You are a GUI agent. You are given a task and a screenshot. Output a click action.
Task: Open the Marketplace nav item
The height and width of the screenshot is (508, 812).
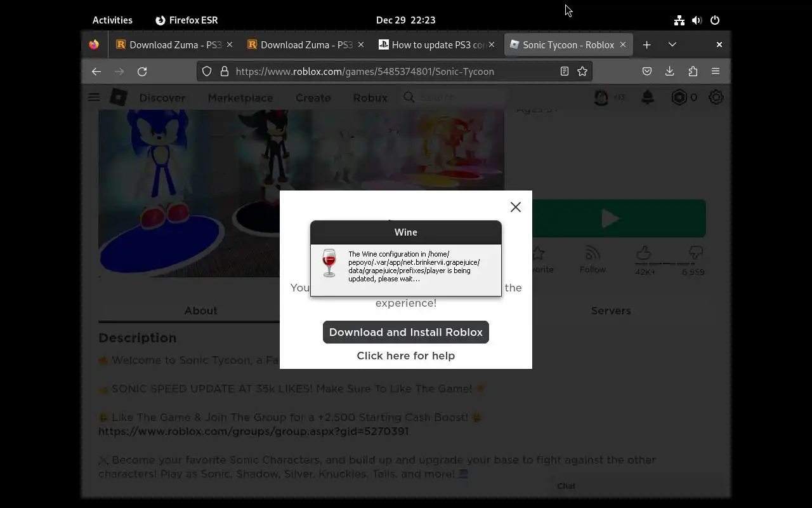point(240,98)
